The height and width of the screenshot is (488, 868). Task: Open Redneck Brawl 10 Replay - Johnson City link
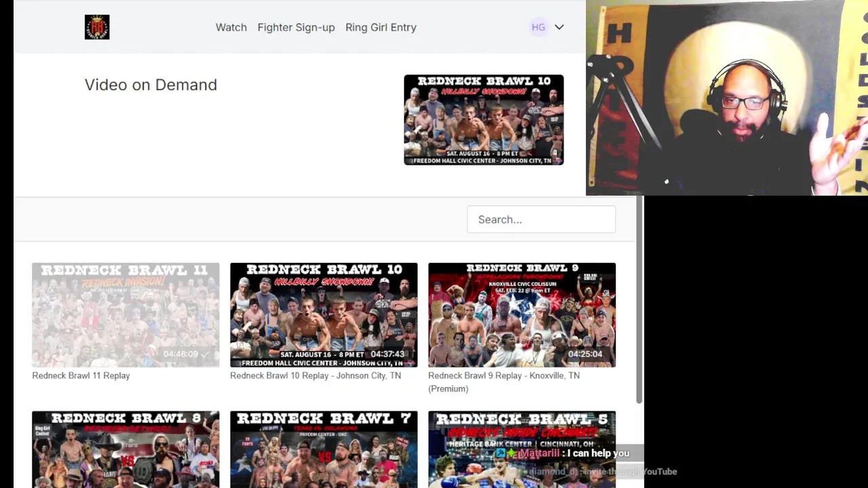315,375
